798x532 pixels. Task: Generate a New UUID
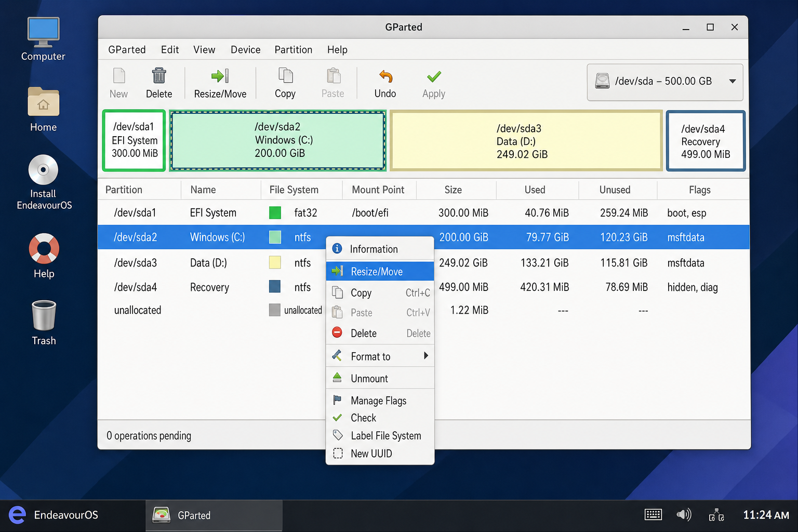[380, 454]
